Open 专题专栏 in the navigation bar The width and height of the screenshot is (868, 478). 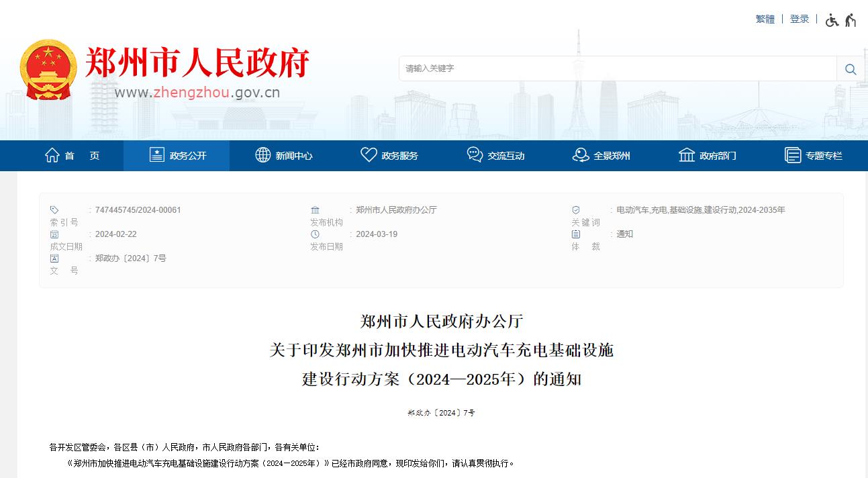824,156
